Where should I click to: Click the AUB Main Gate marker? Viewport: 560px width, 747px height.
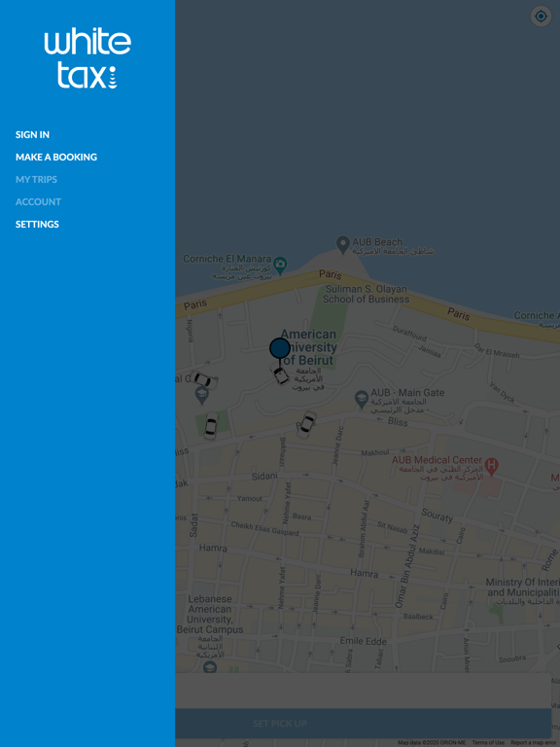point(362,399)
